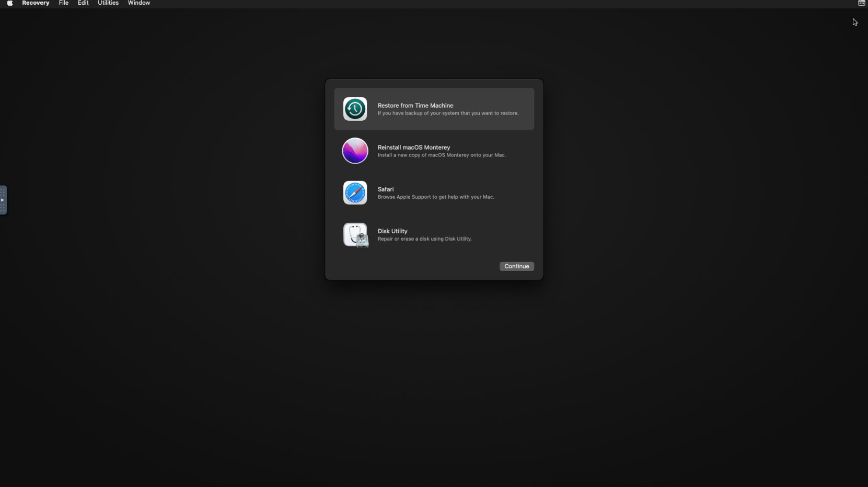Open the Utilities menu
Image resolution: width=868 pixels, height=487 pixels.
coord(108,3)
